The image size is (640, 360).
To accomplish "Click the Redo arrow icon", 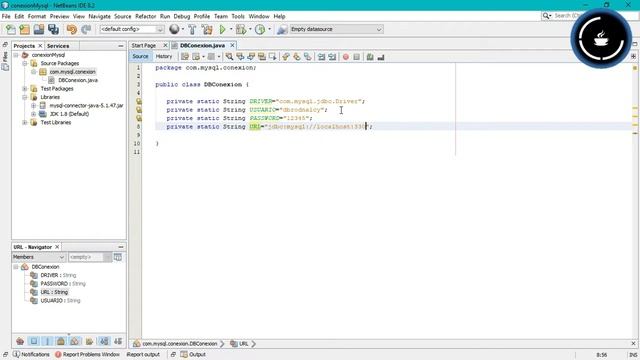I will (86, 29).
